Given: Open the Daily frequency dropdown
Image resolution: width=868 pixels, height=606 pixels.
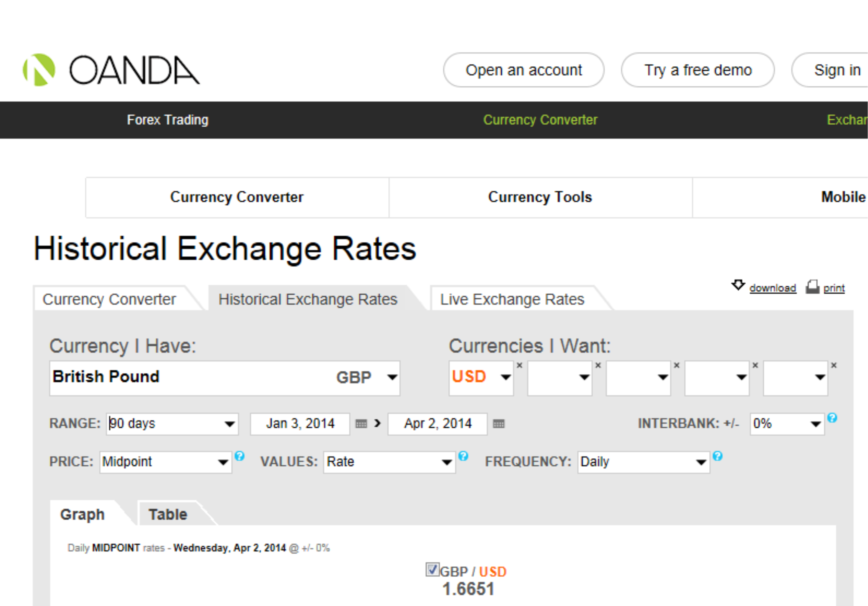Looking at the screenshot, I should (700, 462).
